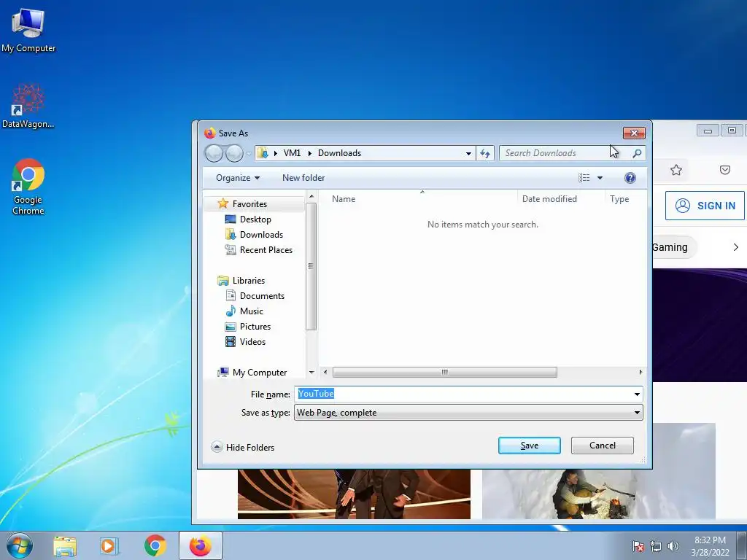Click the Save button

click(x=530, y=446)
